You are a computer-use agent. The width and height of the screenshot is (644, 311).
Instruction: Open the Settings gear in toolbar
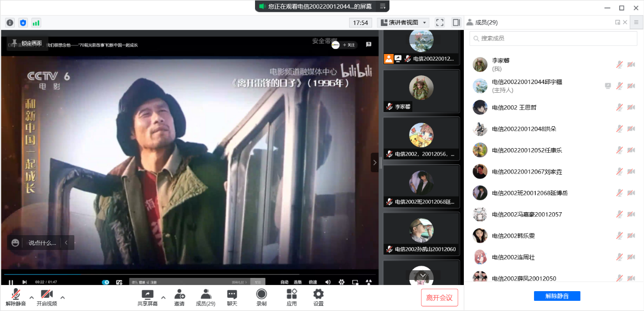pyautogui.click(x=318, y=298)
